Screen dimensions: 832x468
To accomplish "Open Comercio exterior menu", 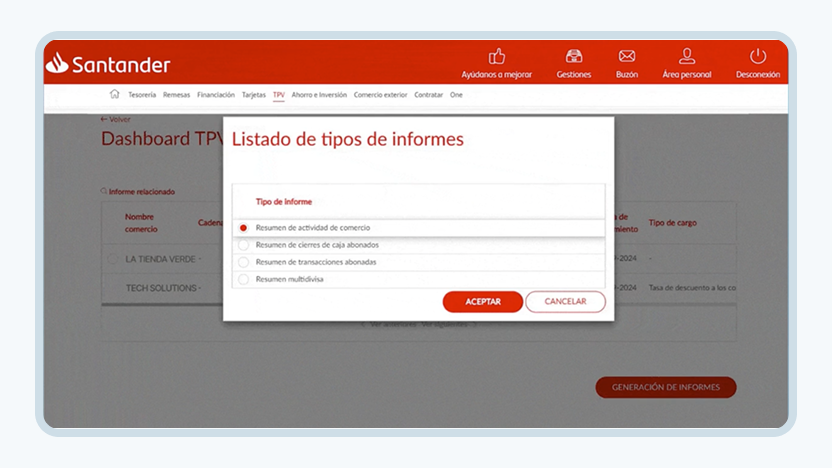I will coord(380,95).
